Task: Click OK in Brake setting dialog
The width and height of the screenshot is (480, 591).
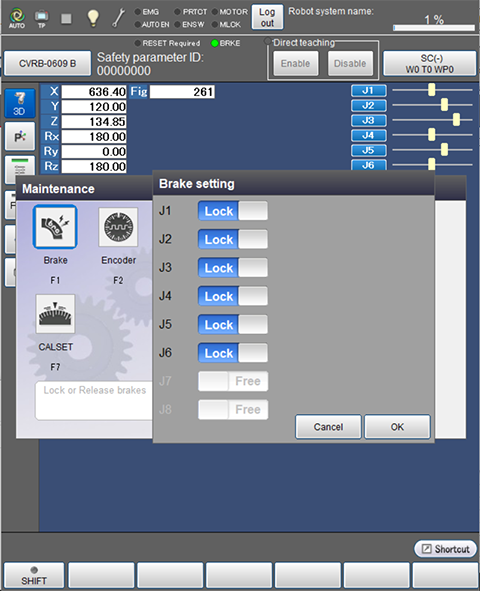Action: point(397,427)
